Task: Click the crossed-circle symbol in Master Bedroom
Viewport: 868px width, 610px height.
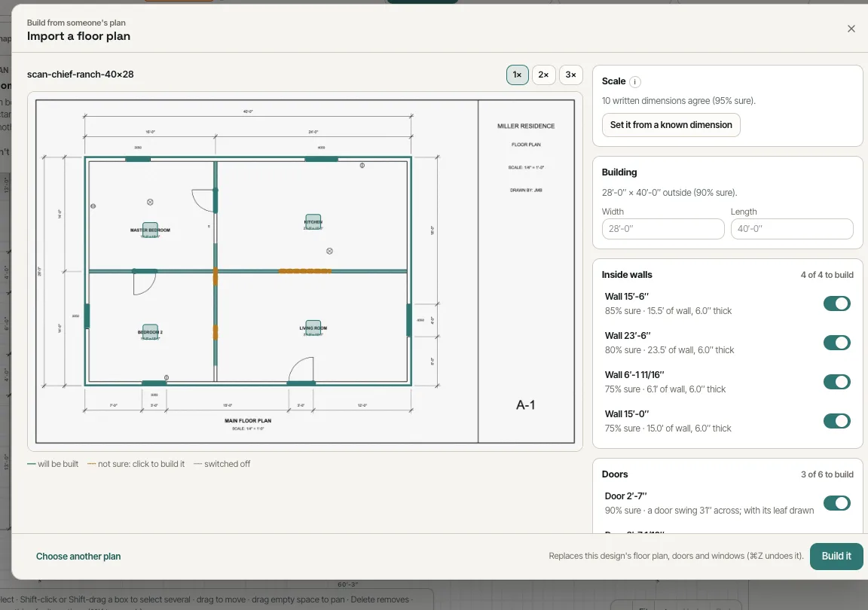Action: (150, 202)
